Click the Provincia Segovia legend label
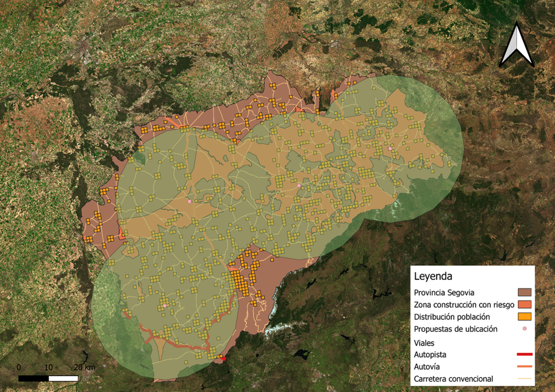555x392 pixels. click(x=444, y=293)
